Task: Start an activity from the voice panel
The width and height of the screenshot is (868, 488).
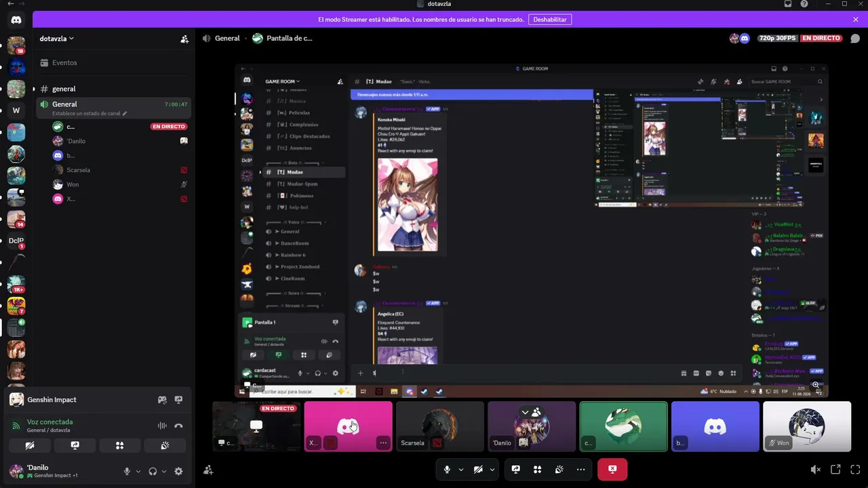Action: (x=119, y=445)
